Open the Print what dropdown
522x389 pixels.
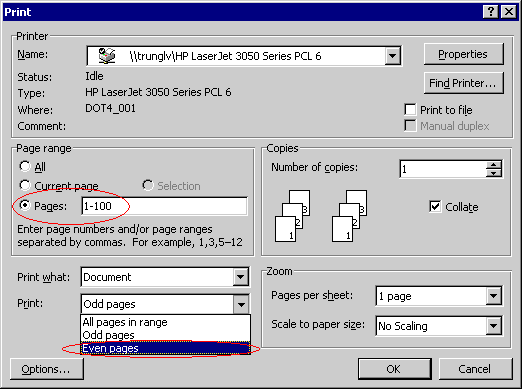tap(240, 277)
